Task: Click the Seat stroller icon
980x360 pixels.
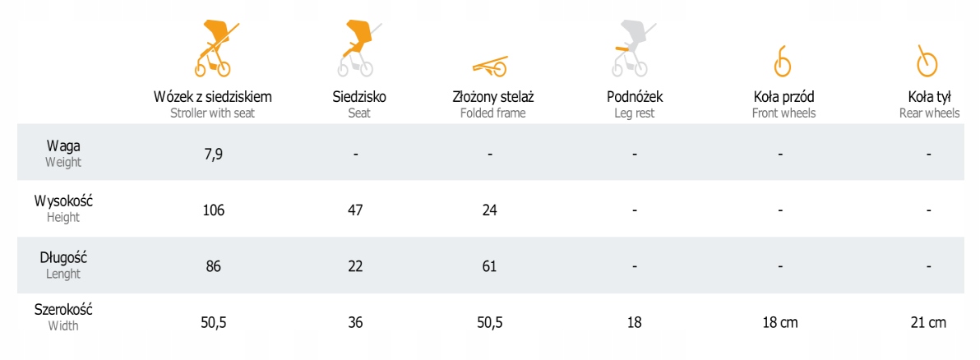Action: pos(355,49)
